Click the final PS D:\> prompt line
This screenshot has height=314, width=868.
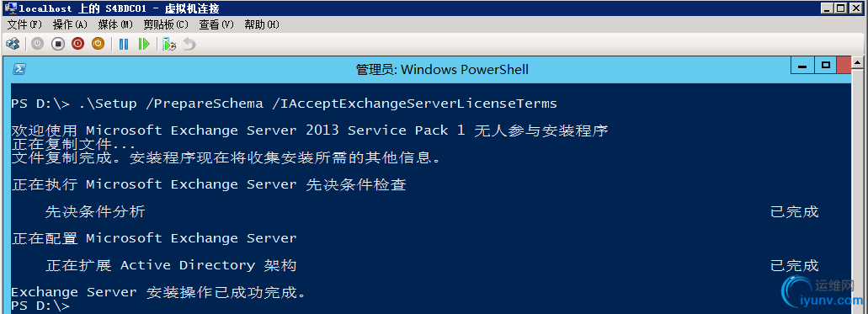pyautogui.click(x=40, y=306)
